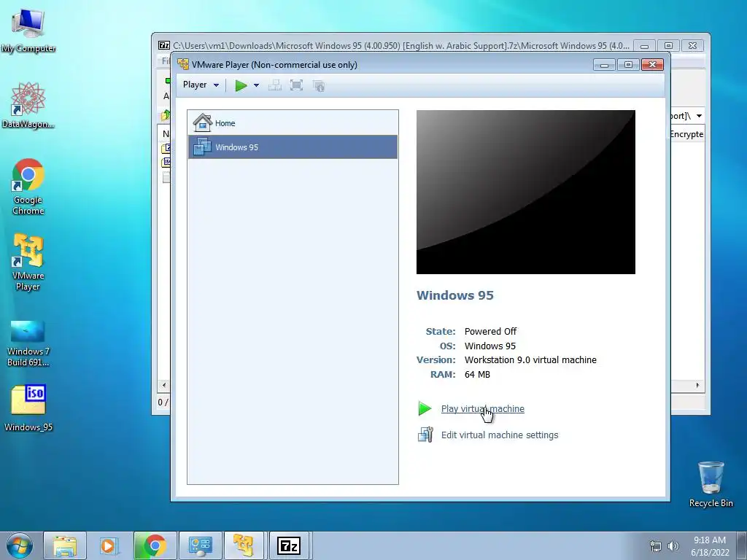Click the network tray icon

(x=656, y=545)
